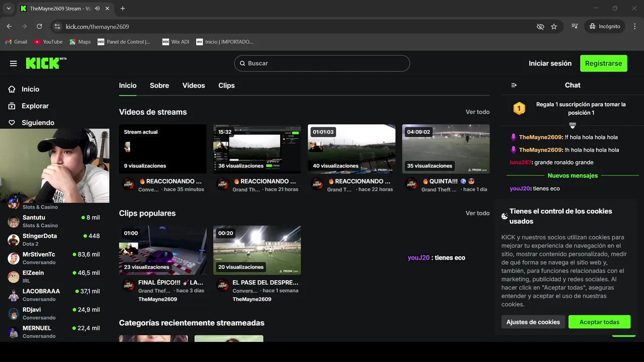Open the hamburger menu next to KICK logo
The height and width of the screenshot is (362, 644).
[14, 63]
